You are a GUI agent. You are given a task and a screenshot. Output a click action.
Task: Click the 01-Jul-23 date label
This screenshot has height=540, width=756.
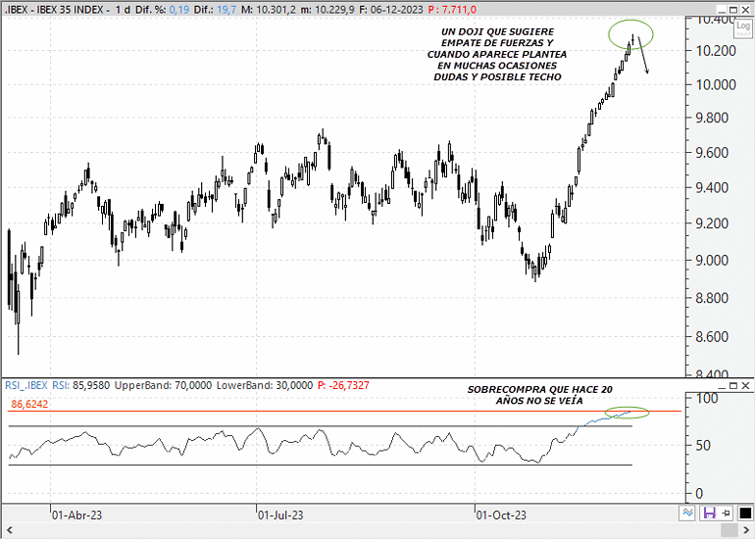pos(280,515)
